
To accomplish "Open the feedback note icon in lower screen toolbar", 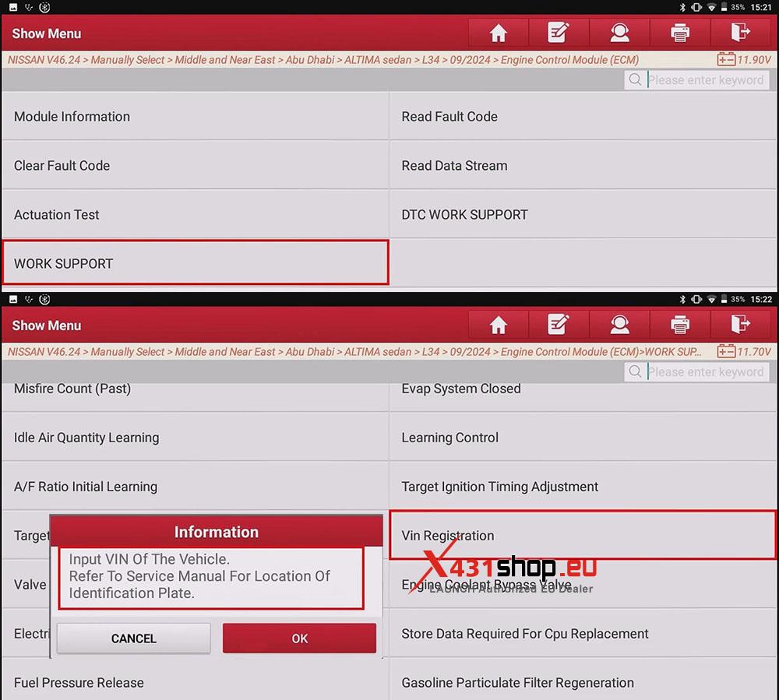I will (x=559, y=325).
